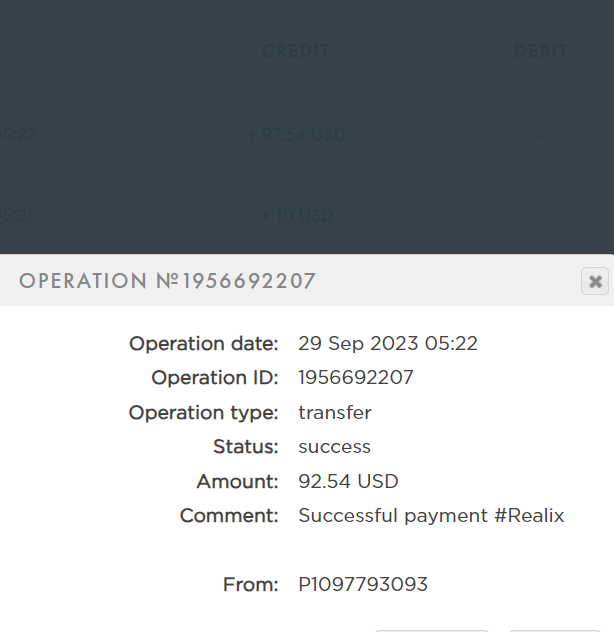Screen dimensions: 614x632
Task: Select the +97.54 USD credit entry
Action: (296, 134)
